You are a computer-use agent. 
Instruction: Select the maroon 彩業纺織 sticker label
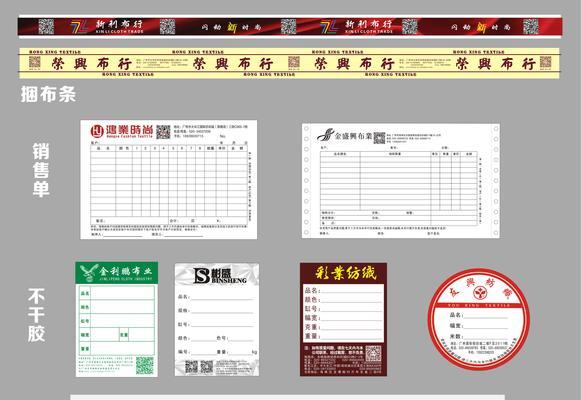[x=343, y=319]
